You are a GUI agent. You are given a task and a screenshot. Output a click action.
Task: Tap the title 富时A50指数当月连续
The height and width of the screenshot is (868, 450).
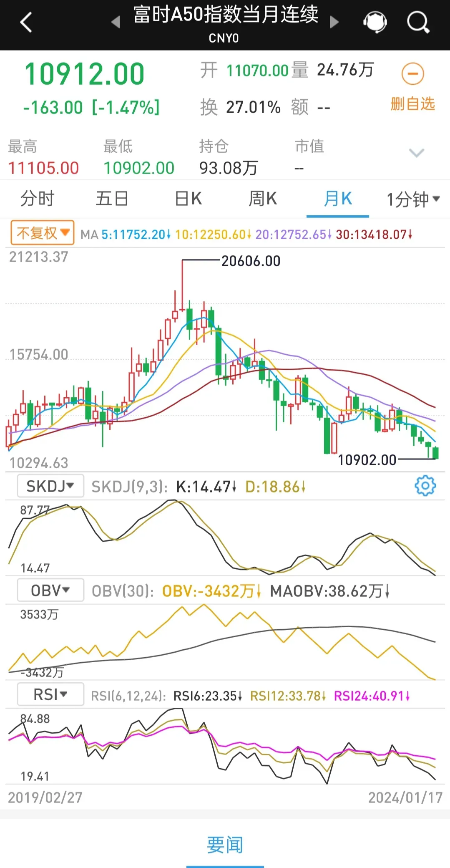[226, 15]
